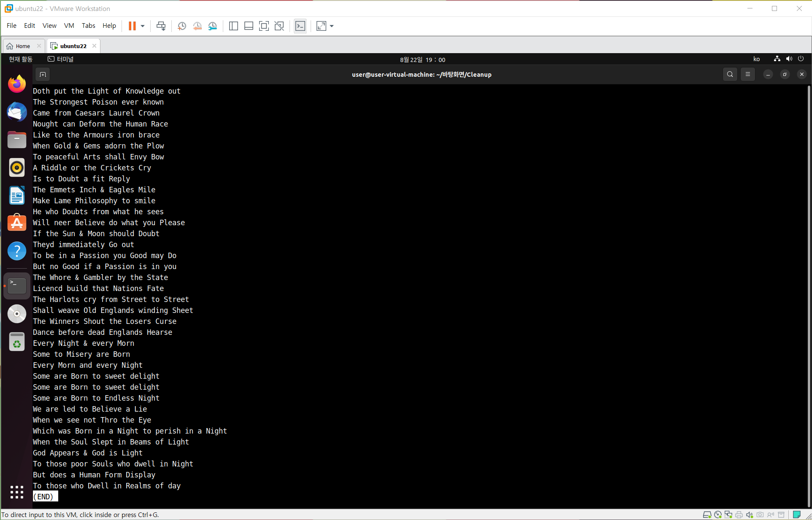Launch Firefox from the Ubuntu dock

pos(17,84)
